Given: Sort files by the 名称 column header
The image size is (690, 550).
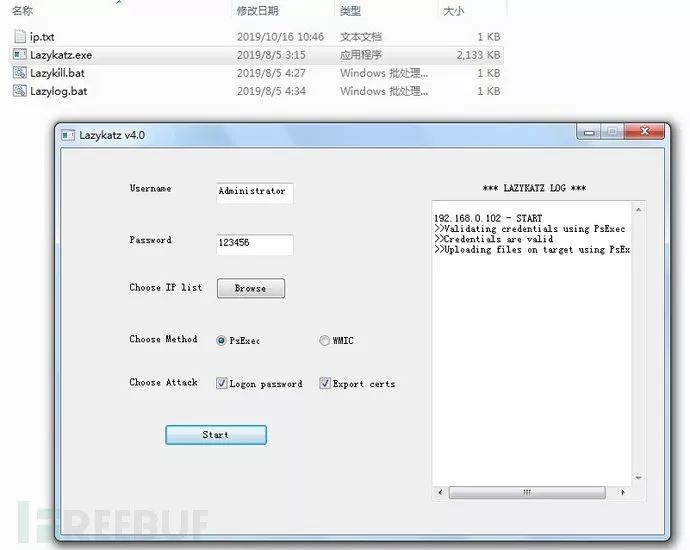Looking at the screenshot, I should (x=23, y=11).
